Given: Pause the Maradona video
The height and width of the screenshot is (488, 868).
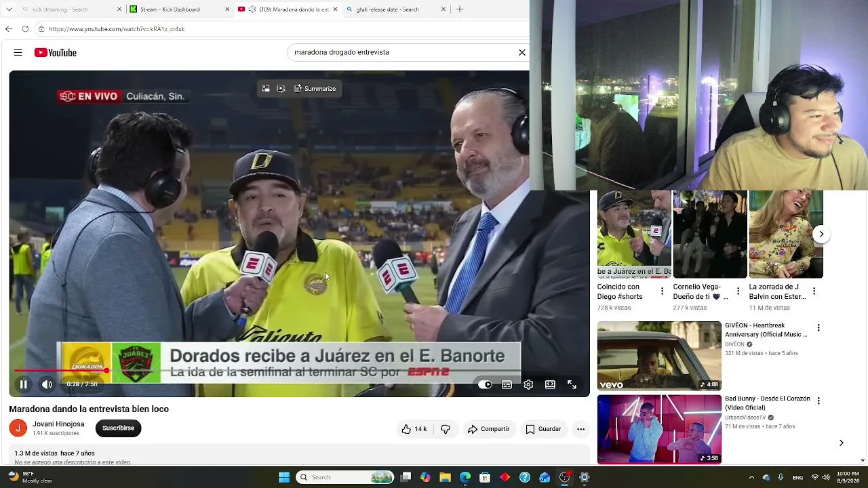Looking at the screenshot, I should tap(23, 384).
